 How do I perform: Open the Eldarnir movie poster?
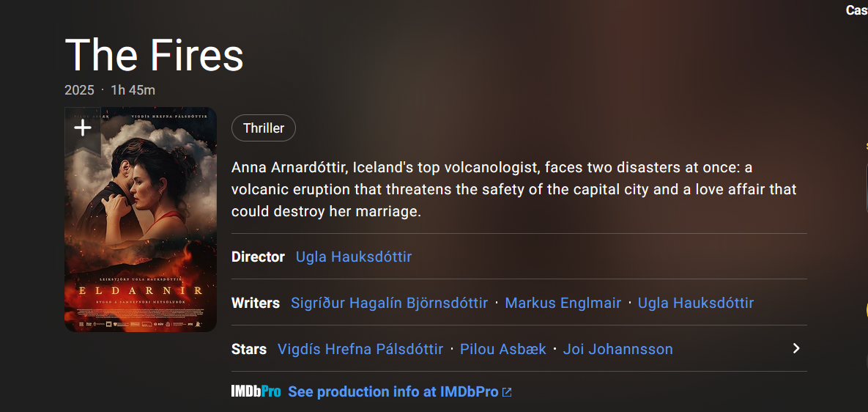pyautogui.click(x=141, y=235)
